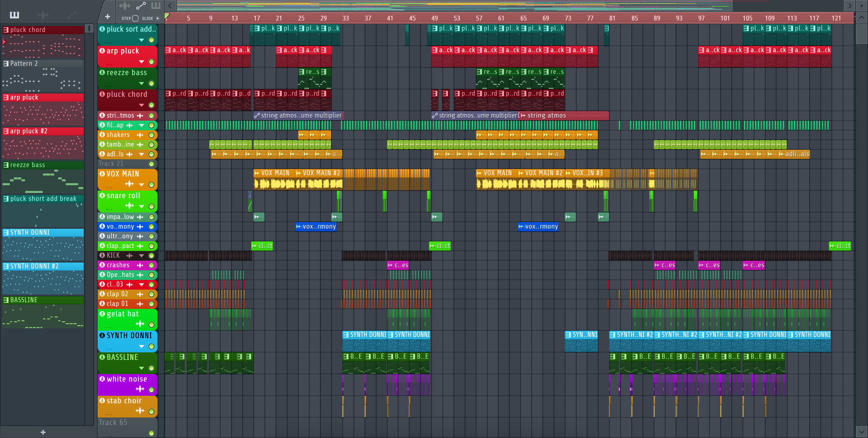
Task: Click bar 49 on the timeline ruler
Action: [x=434, y=18]
